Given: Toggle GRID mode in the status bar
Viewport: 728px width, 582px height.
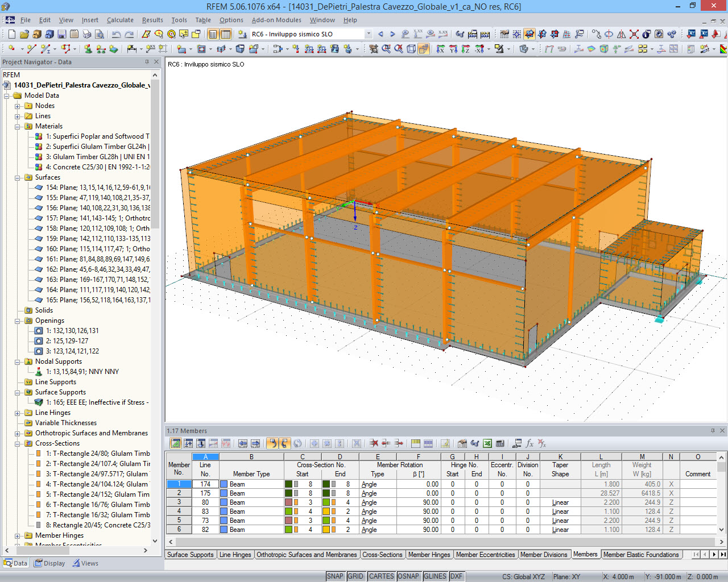Looking at the screenshot, I should pos(356,576).
